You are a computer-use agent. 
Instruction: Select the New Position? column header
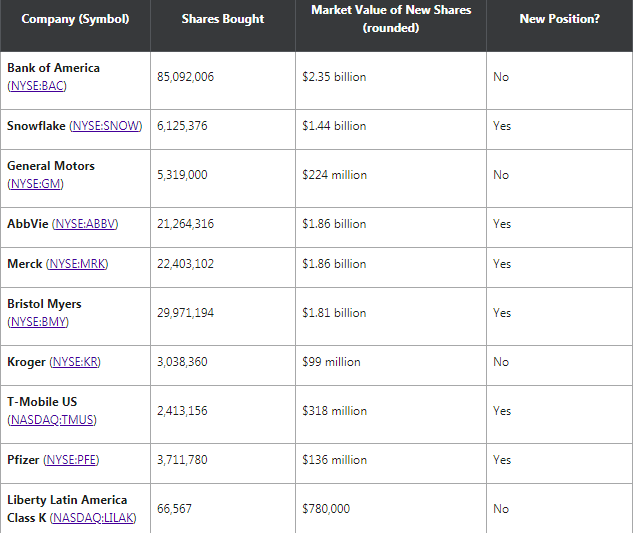[x=559, y=19]
